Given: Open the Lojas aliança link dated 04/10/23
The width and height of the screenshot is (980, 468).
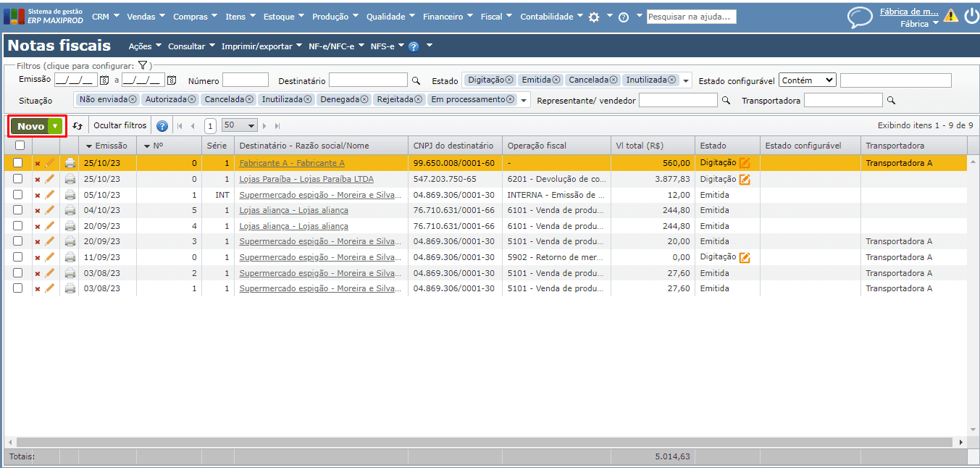Looking at the screenshot, I should coord(293,210).
